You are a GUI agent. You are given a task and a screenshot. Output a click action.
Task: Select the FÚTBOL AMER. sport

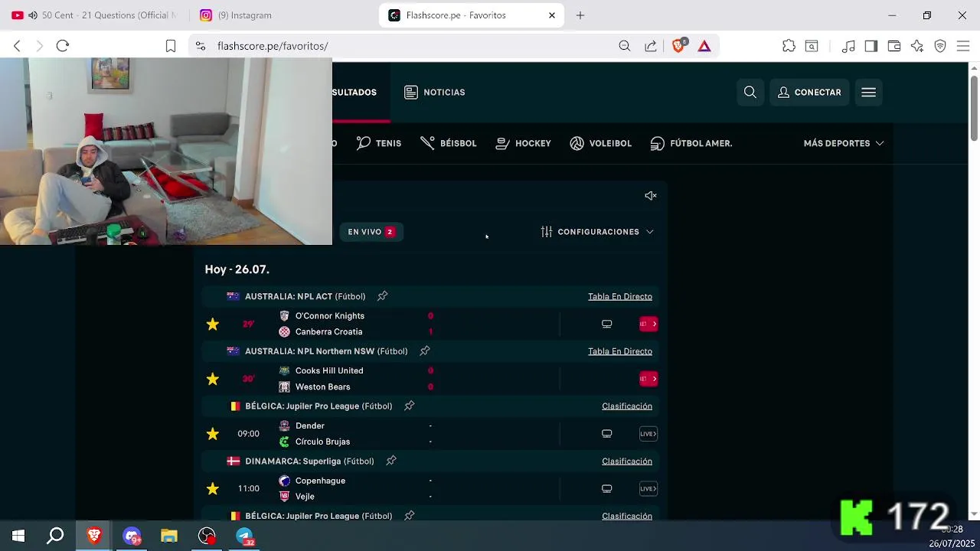coord(691,143)
